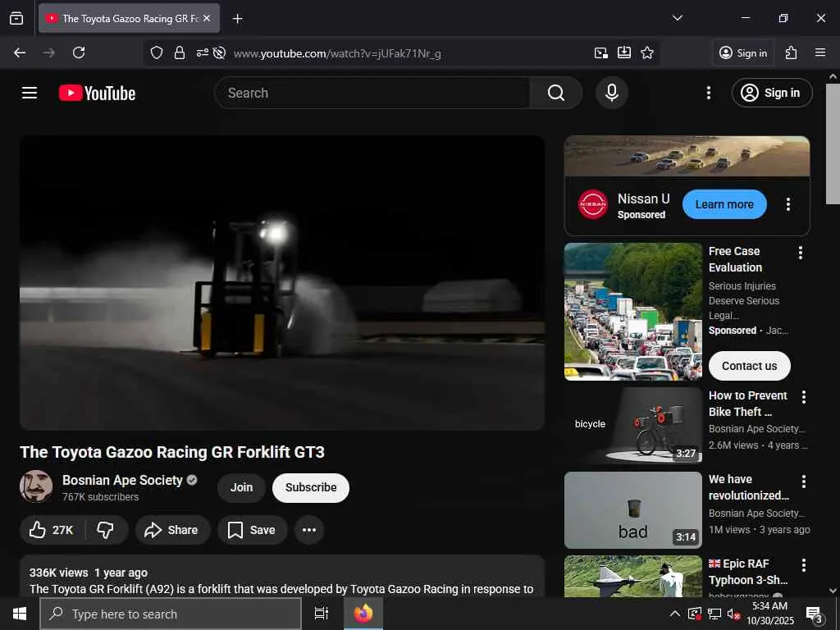Viewport: 840px width, 630px height.
Task: Like the video with thumbs up
Action: tap(52, 530)
